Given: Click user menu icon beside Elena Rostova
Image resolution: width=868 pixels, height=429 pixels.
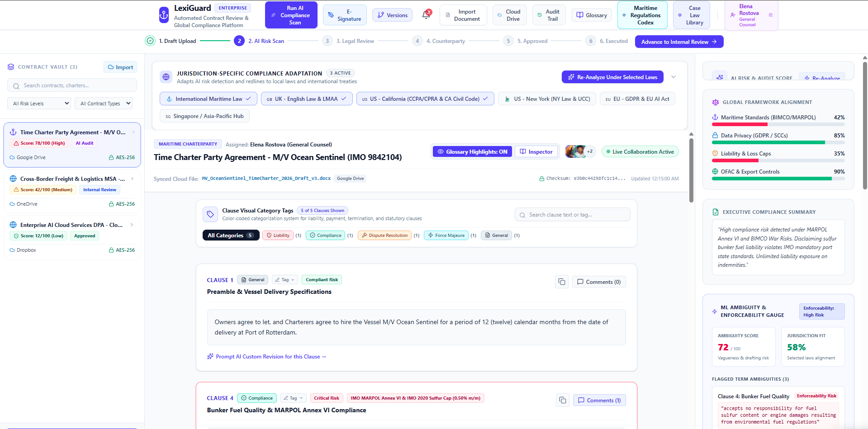Looking at the screenshot, I should click(771, 15).
